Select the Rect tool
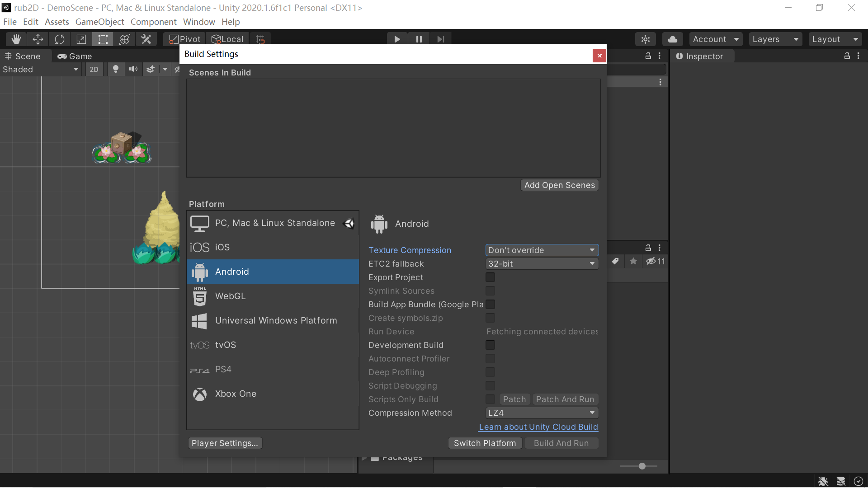 (x=103, y=39)
